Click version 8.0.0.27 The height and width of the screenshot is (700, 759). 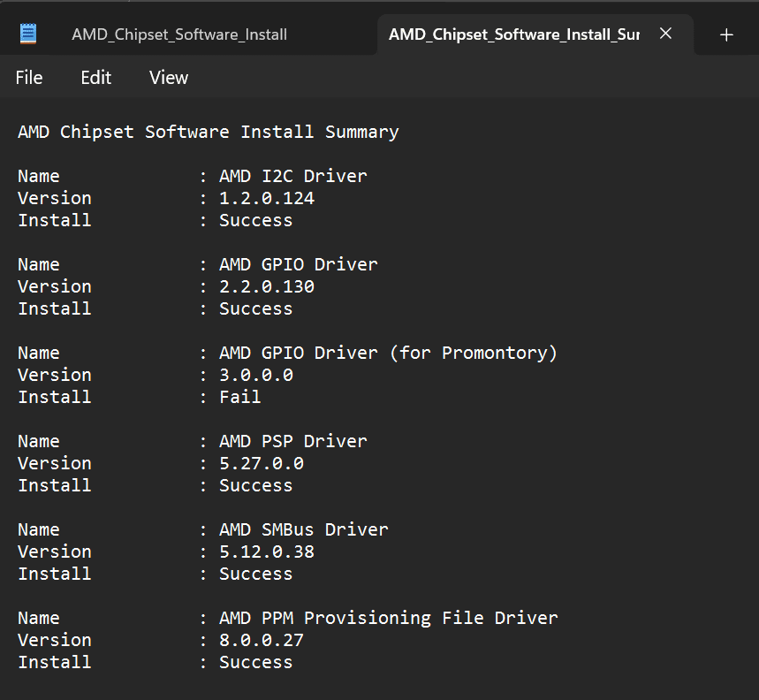[x=262, y=640]
